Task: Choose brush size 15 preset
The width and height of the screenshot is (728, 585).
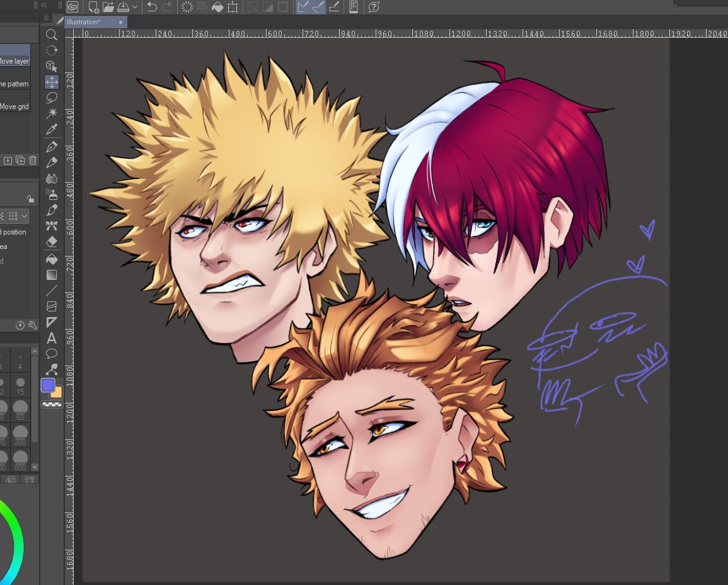Action: (20, 386)
